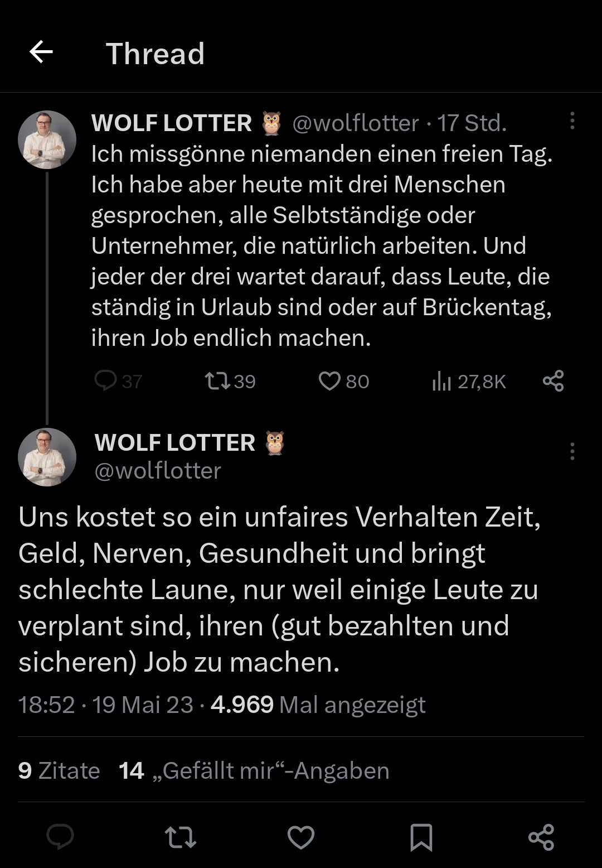
Task: Open reply icon with 37 comments
Action: (x=105, y=381)
